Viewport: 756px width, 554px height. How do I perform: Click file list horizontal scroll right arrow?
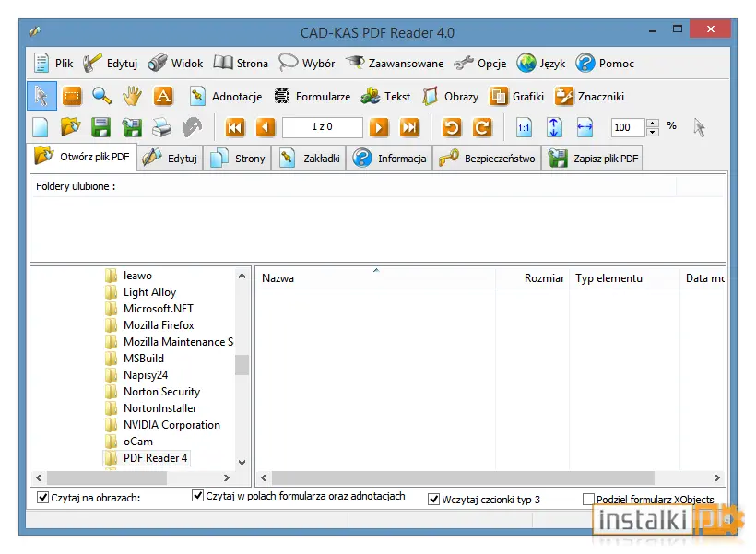(x=717, y=477)
